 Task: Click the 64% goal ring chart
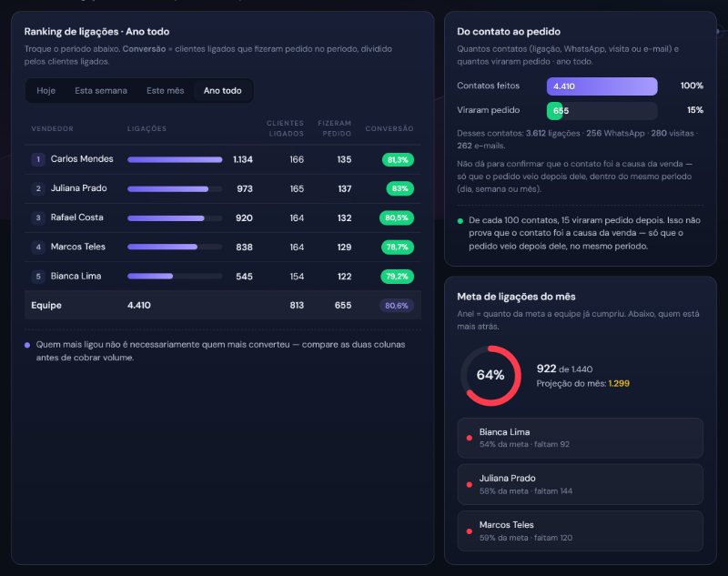[490, 376]
